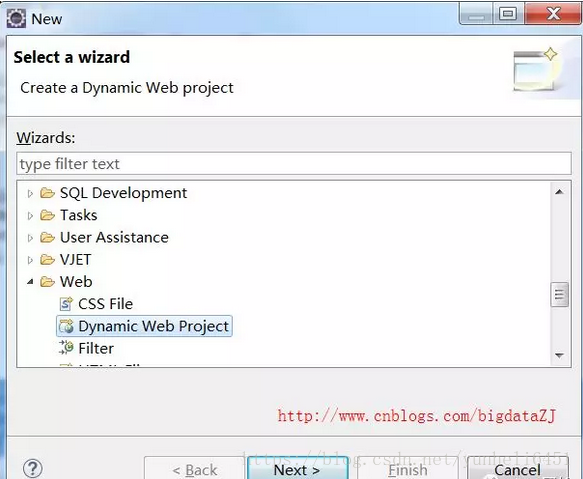
Task: Select the SQL Development tree item
Action: point(123,193)
